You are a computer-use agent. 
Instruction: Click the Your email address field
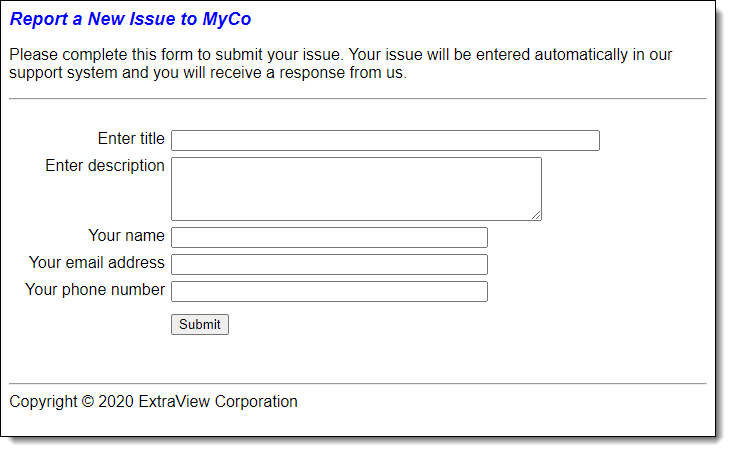tap(329, 264)
